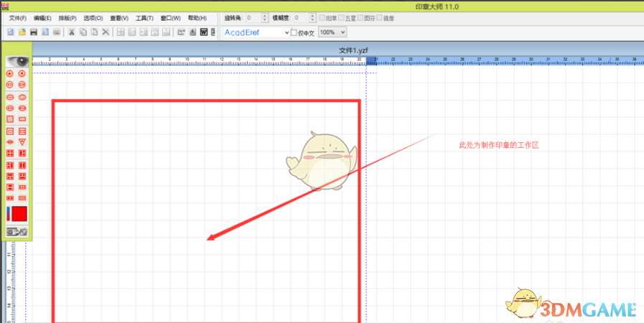This screenshot has width=644, height=323.
Task: Click the 旋转角 value field
Action: (253, 18)
